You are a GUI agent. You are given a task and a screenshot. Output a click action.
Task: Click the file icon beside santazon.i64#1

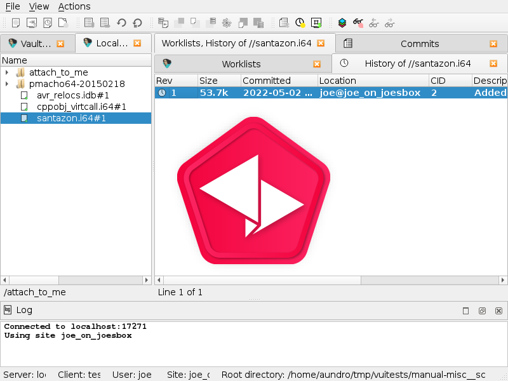[24, 118]
